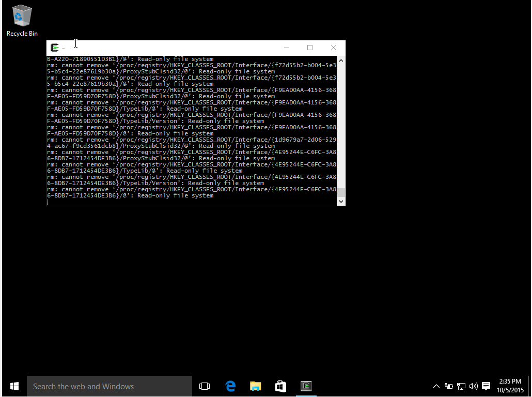Click the network status icon in the tray
This screenshot has height=397, width=532.
click(x=461, y=386)
